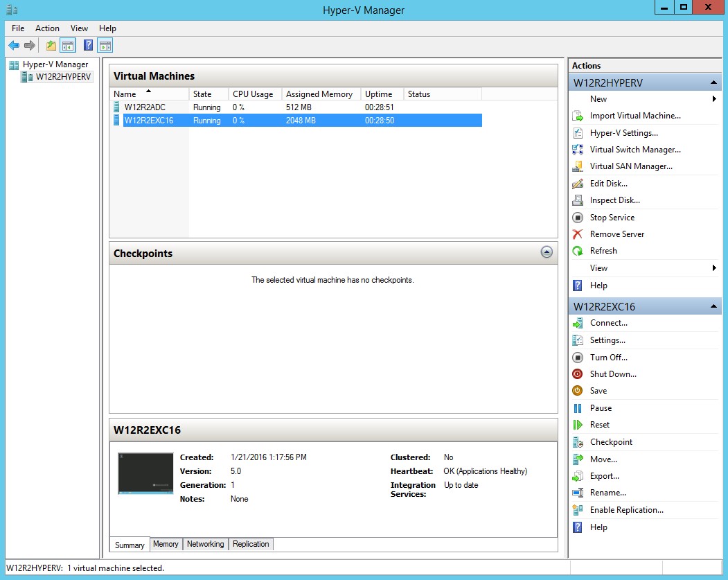Maximize the Hyper-V Manager window
The height and width of the screenshot is (580, 728).
[x=684, y=8]
